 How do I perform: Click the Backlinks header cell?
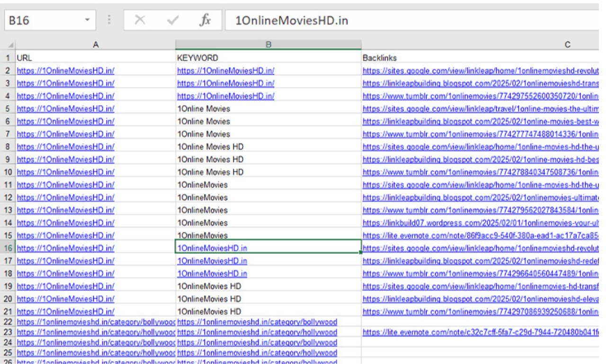(x=380, y=58)
